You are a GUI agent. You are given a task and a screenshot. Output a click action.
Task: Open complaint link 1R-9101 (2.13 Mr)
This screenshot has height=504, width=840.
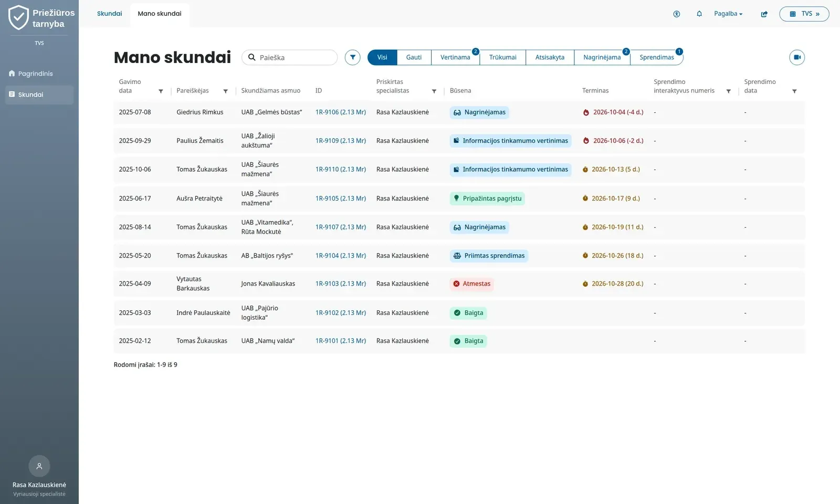point(340,341)
